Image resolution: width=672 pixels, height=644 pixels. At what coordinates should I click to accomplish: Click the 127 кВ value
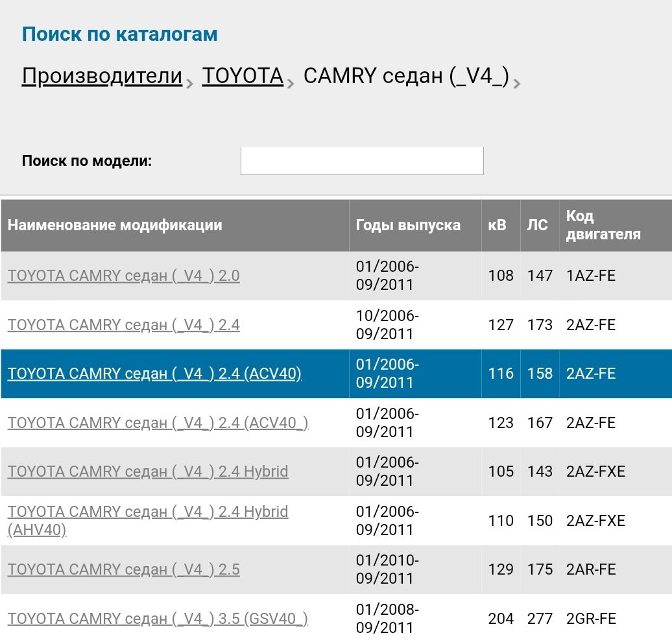[501, 325]
